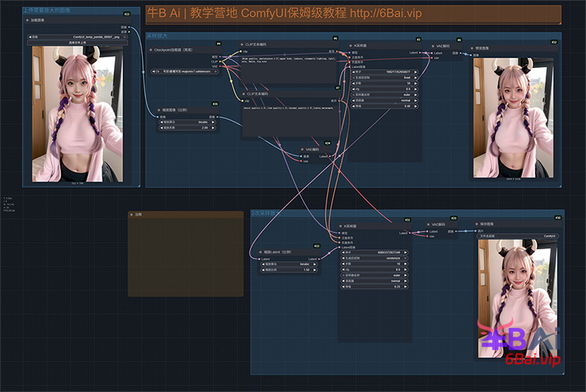Click the Latent output socket of VAE编码

pos(330,156)
